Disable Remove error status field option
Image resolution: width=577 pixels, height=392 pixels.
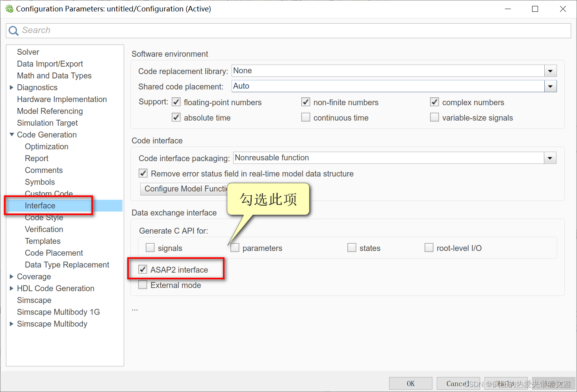point(143,173)
